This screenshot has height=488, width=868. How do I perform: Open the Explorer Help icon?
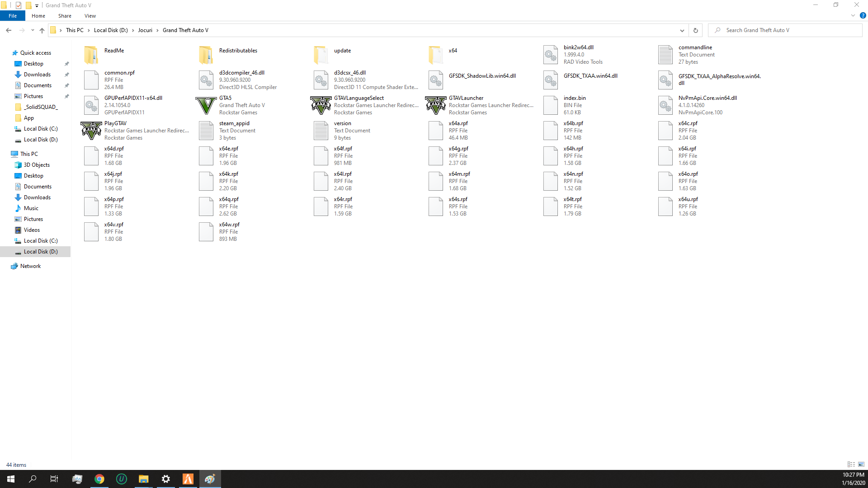pyautogui.click(x=863, y=15)
